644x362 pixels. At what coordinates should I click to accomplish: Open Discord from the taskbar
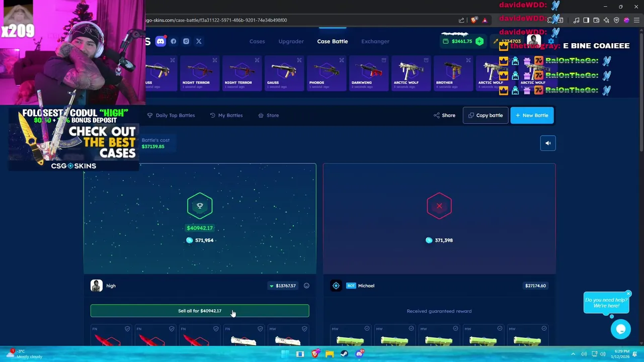359,354
